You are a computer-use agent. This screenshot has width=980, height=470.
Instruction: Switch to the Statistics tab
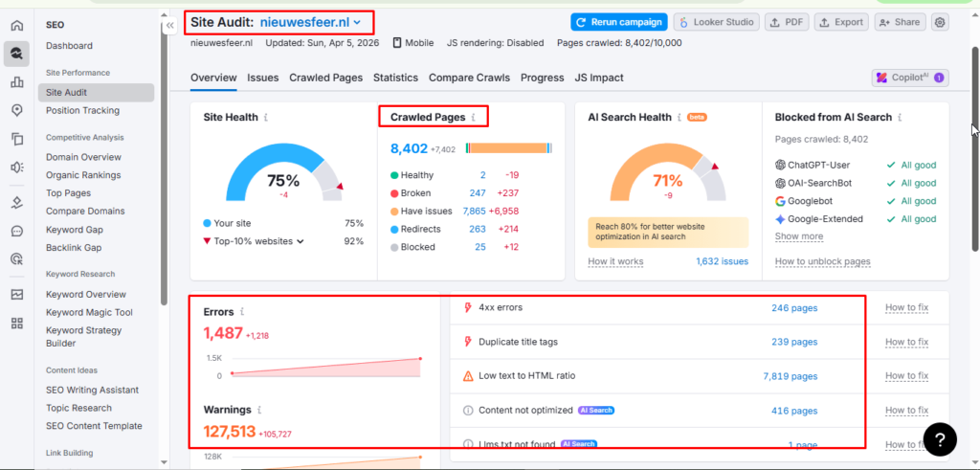click(395, 78)
